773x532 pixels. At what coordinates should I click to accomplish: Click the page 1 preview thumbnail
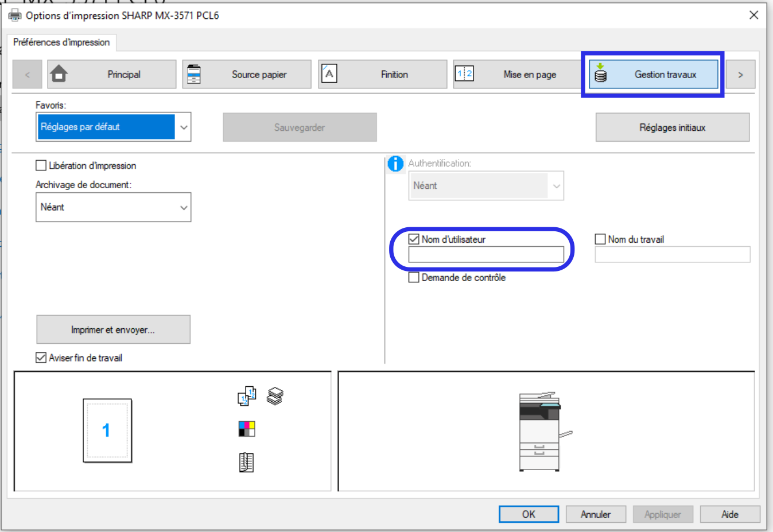click(x=107, y=430)
